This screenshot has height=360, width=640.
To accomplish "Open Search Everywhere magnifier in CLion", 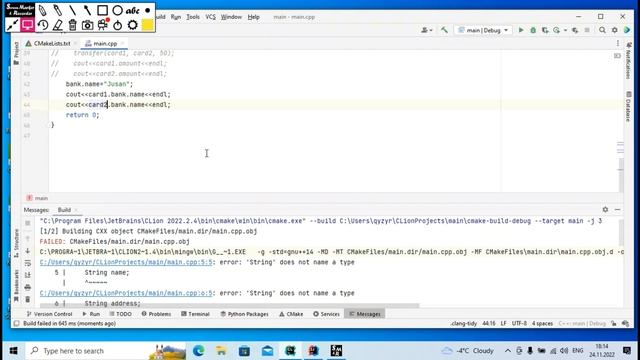I will tap(602, 30).
